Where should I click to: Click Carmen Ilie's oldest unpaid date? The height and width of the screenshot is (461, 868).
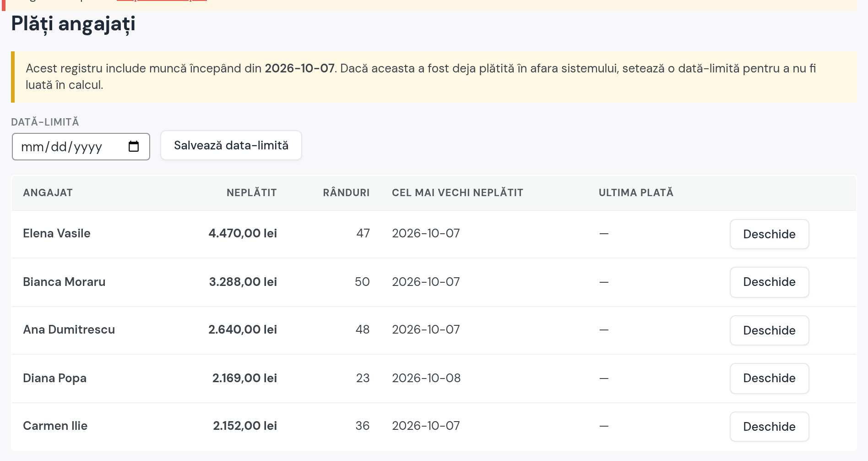tap(426, 426)
